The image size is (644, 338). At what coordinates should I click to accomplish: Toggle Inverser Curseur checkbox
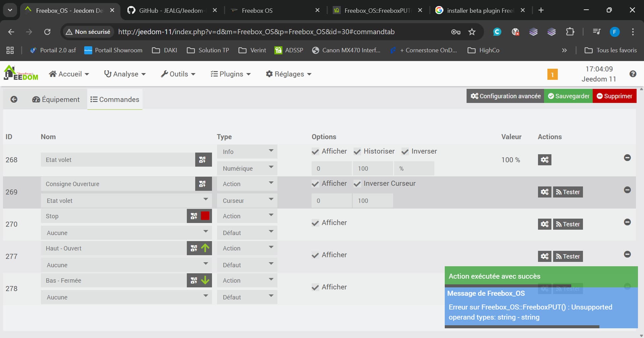pos(357,184)
